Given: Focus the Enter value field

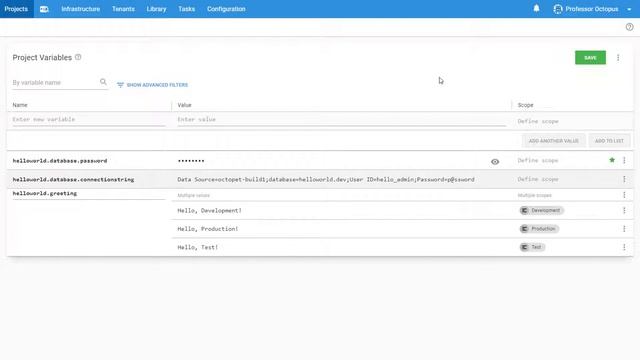Looking at the screenshot, I should point(342,120).
